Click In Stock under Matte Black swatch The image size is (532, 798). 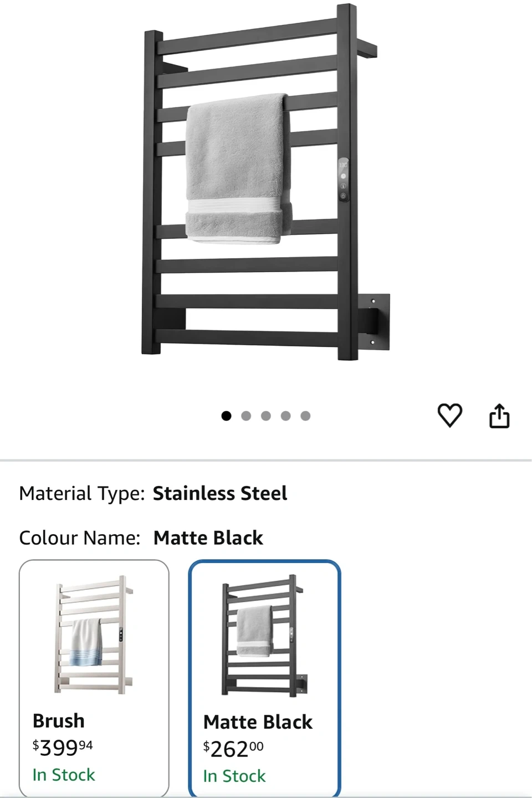(x=234, y=776)
